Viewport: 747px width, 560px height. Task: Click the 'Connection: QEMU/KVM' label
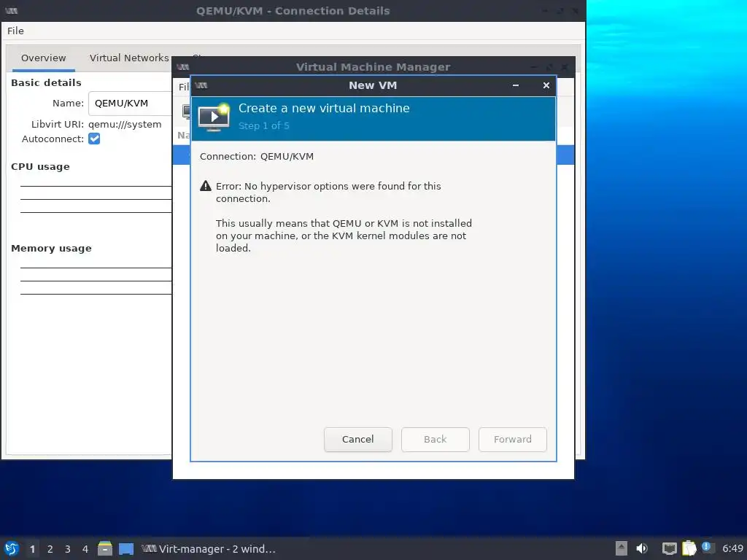[x=256, y=156]
